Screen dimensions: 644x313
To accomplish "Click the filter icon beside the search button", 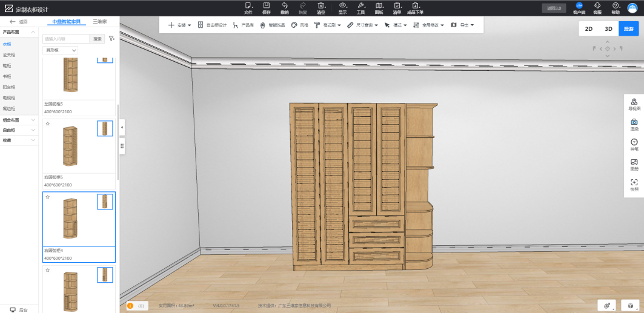I will coord(111,38).
